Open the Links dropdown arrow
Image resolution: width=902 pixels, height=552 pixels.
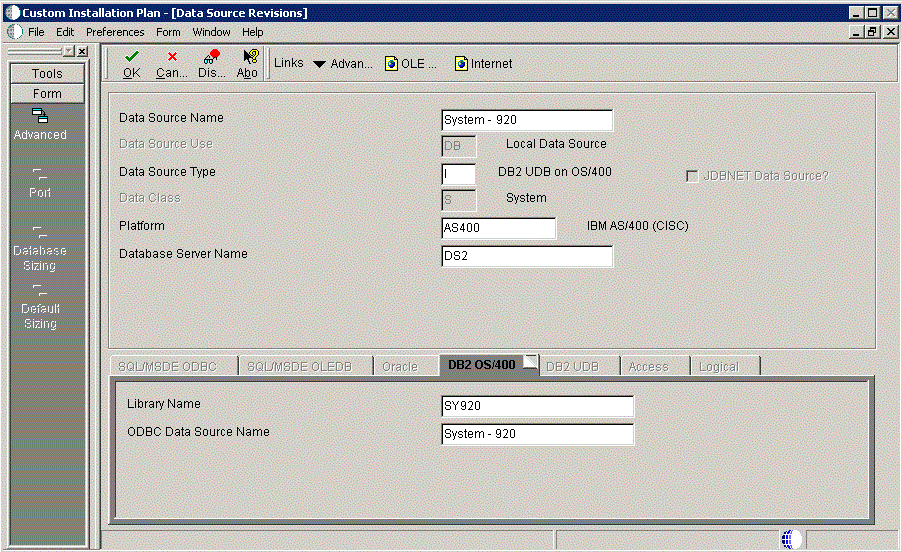[319, 64]
